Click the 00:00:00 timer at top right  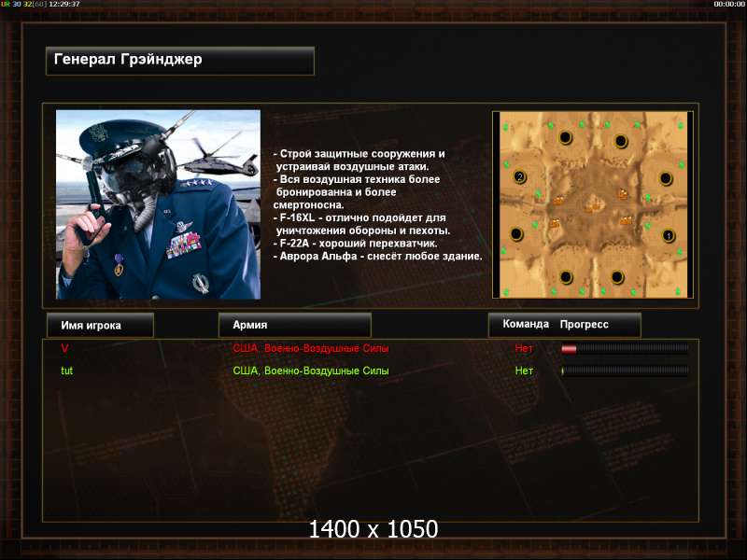tap(729, 4)
